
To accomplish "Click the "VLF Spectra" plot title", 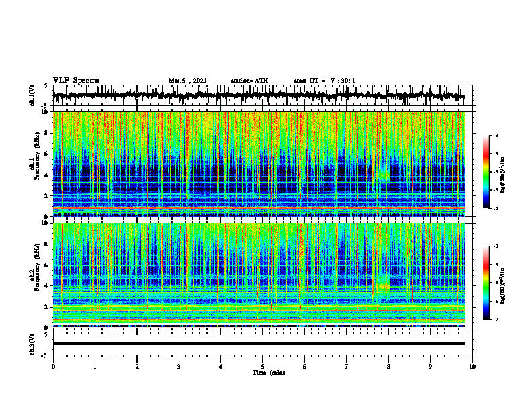I will pos(76,81).
